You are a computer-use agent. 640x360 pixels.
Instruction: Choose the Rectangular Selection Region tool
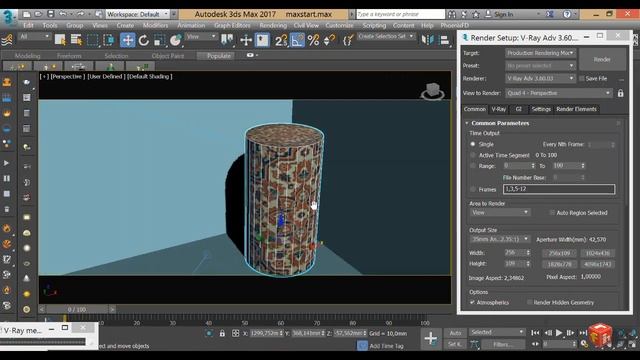93,40
